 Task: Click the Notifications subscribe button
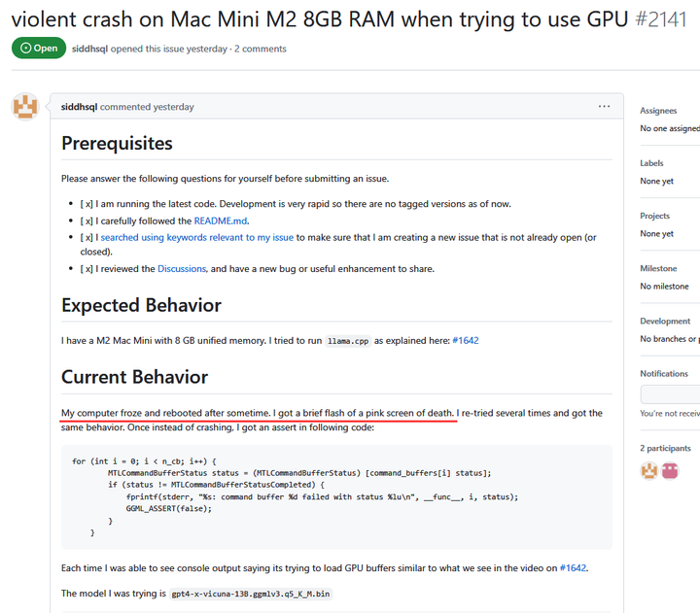pyautogui.click(x=671, y=393)
